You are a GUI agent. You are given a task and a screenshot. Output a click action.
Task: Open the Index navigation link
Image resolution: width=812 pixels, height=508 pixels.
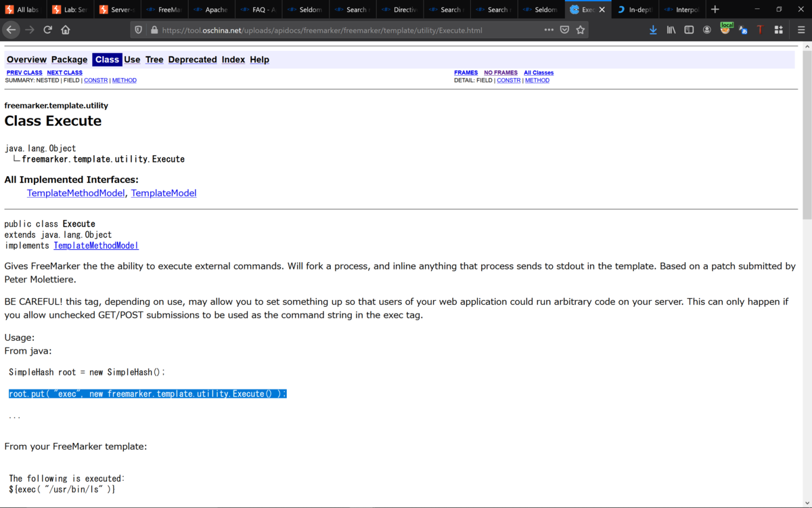click(x=233, y=60)
